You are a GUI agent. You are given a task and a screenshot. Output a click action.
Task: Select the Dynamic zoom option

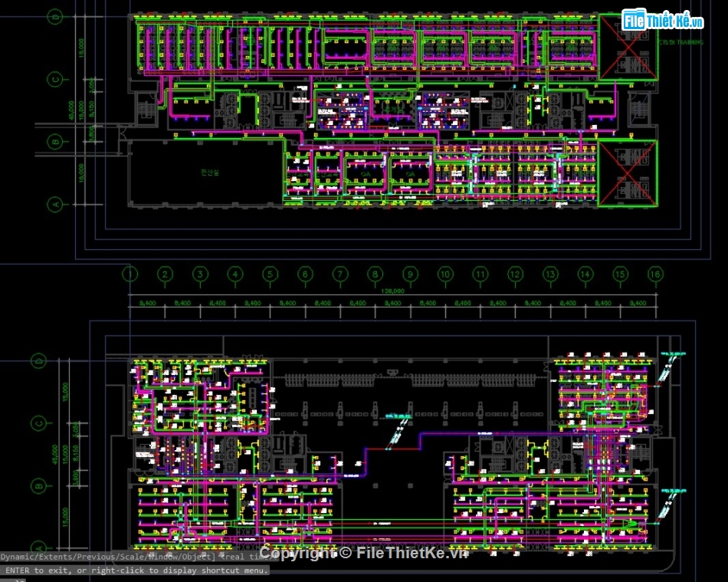point(17,555)
